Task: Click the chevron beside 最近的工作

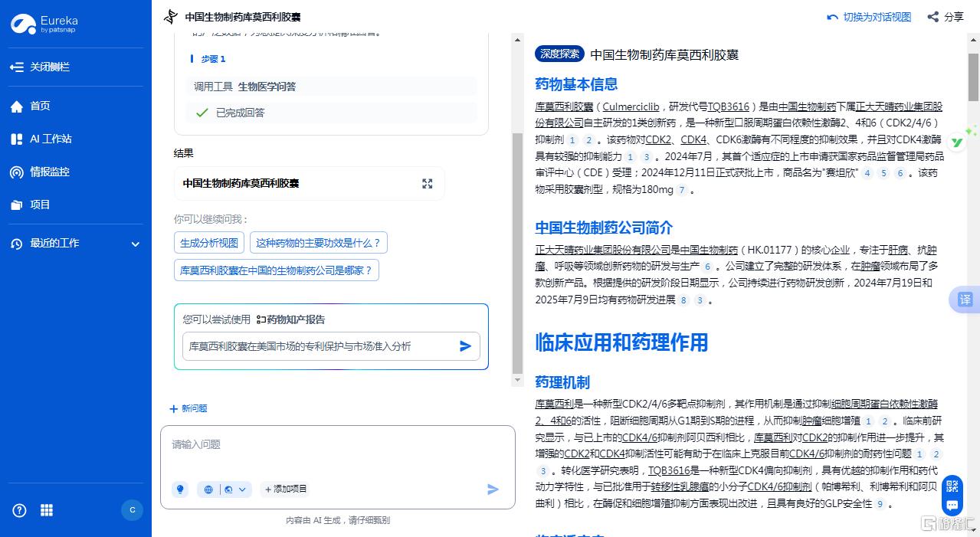Action: pos(136,244)
